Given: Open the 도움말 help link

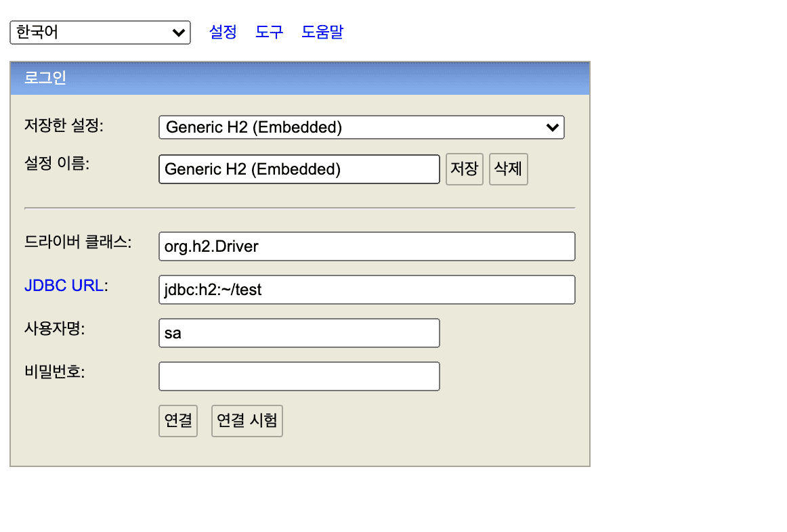Looking at the screenshot, I should (322, 32).
